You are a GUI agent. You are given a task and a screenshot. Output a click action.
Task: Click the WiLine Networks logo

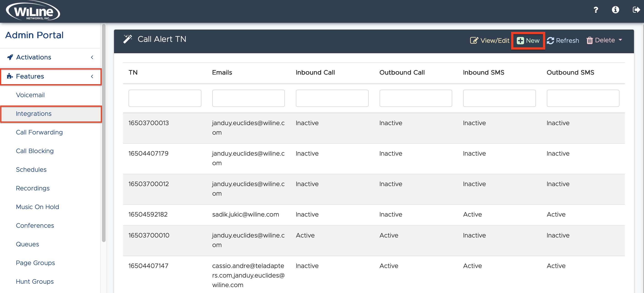tap(32, 10)
